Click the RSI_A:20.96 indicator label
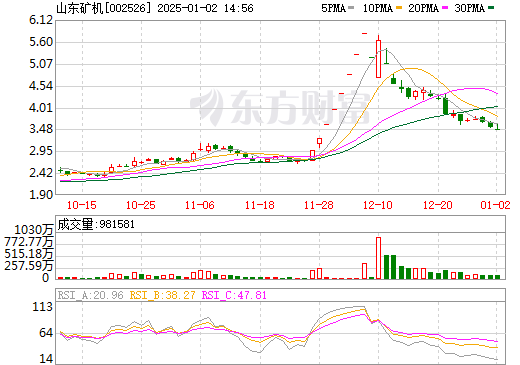 click(x=91, y=295)
